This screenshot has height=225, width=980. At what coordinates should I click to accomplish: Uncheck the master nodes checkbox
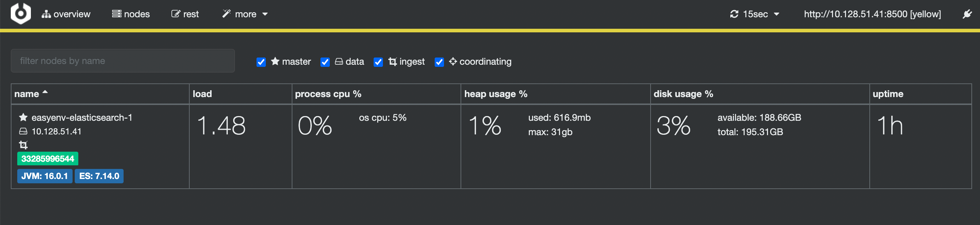[261, 62]
